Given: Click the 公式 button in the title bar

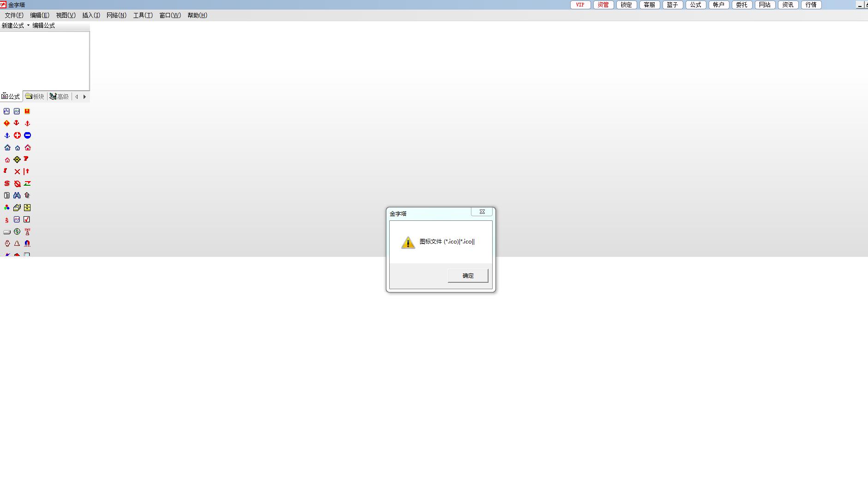Looking at the screenshot, I should pyautogui.click(x=696, y=5).
